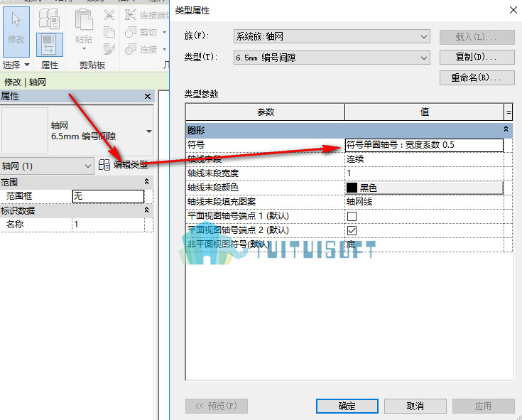Click the 名称 value field showing 1
Image resolution: width=522 pixels, height=420 pixels.
click(108, 225)
